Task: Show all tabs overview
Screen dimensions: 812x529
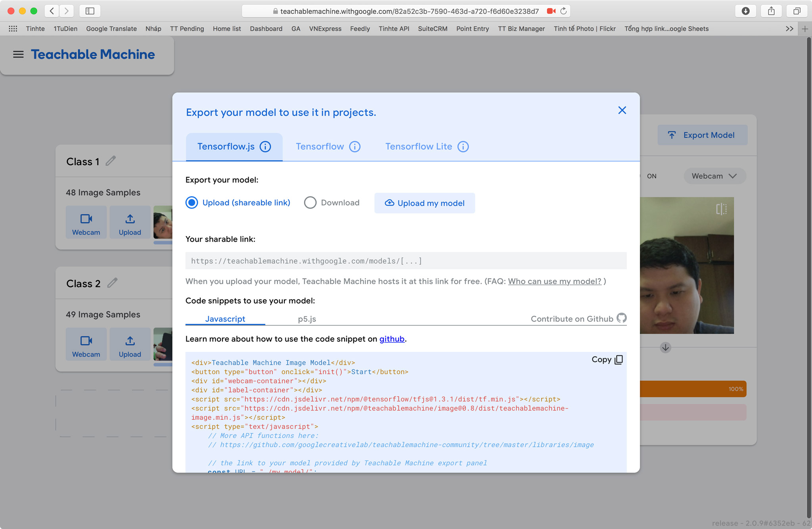Action: [797, 11]
